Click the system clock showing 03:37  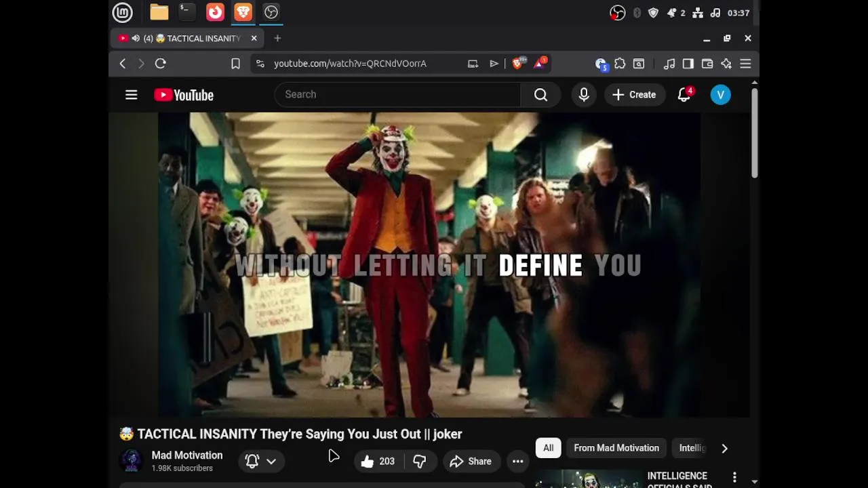738,13
